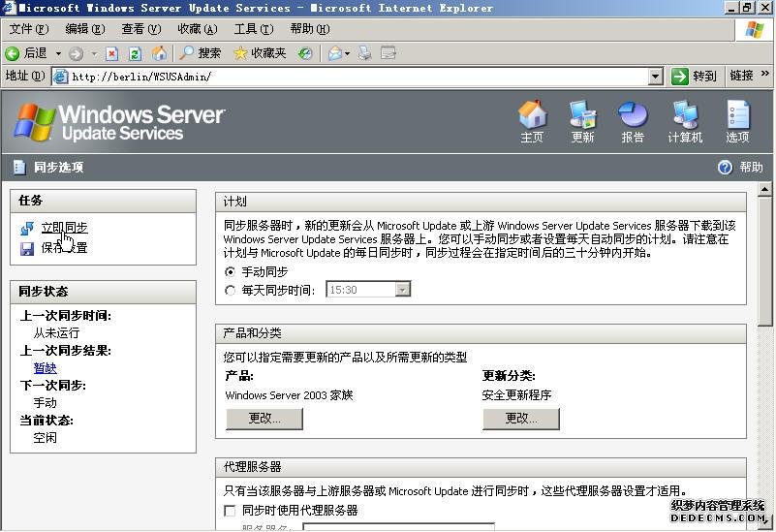Image resolution: width=776 pixels, height=532 pixels.
Task: Click the 安全更新程序 classification text
Action: (x=516, y=395)
